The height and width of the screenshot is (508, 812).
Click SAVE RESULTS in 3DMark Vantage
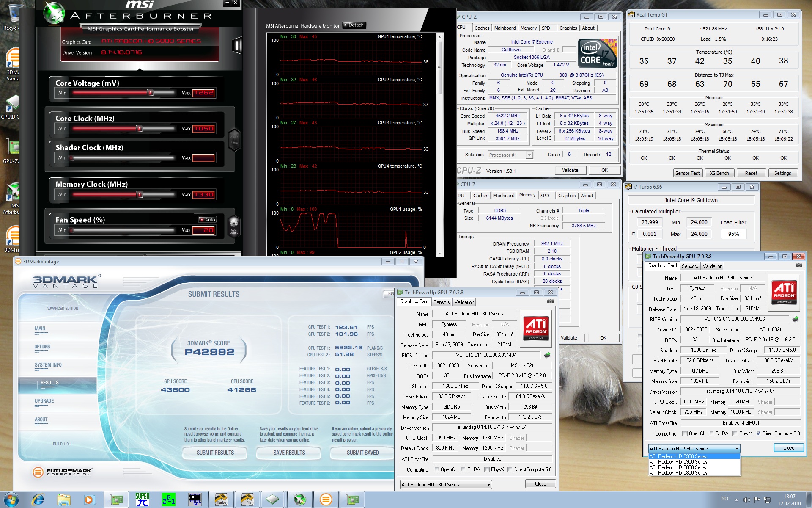(289, 453)
